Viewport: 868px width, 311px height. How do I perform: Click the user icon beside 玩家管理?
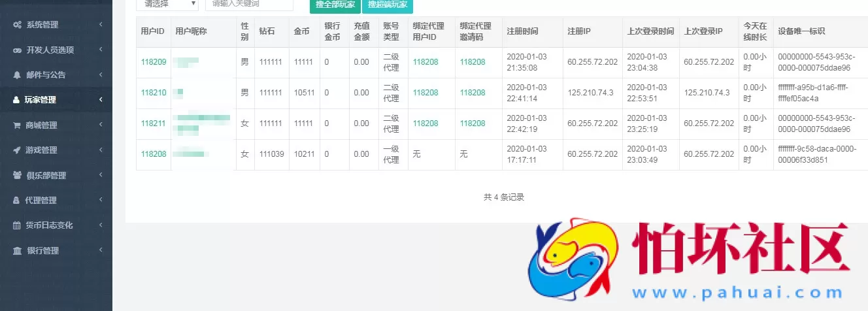click(18, 100)
